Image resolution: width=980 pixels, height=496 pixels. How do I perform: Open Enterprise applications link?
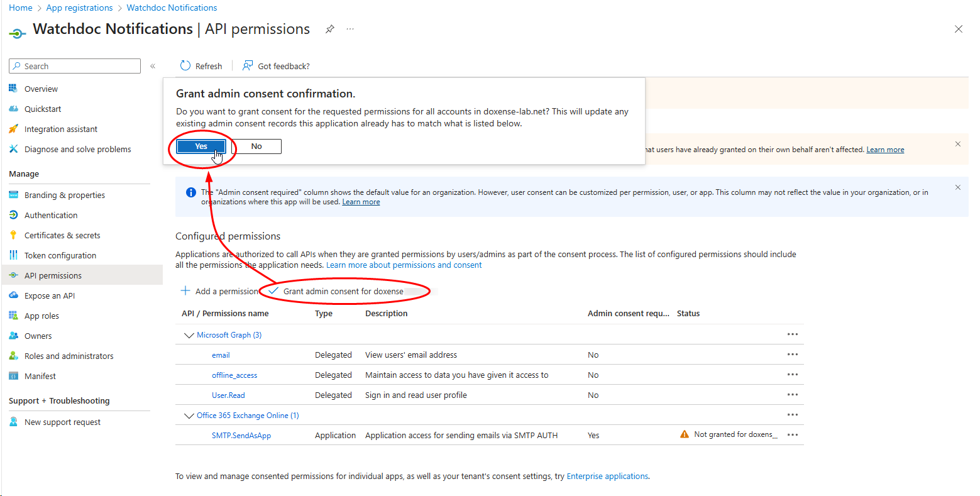tap(607, 477)
